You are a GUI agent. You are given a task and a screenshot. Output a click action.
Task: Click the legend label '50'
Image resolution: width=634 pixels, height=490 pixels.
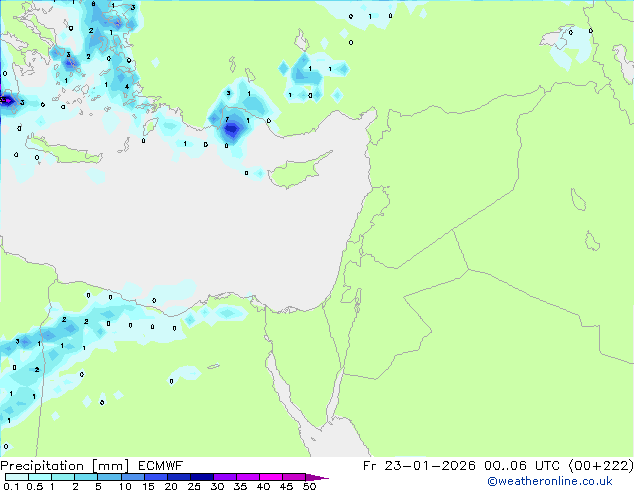[309, 486]
